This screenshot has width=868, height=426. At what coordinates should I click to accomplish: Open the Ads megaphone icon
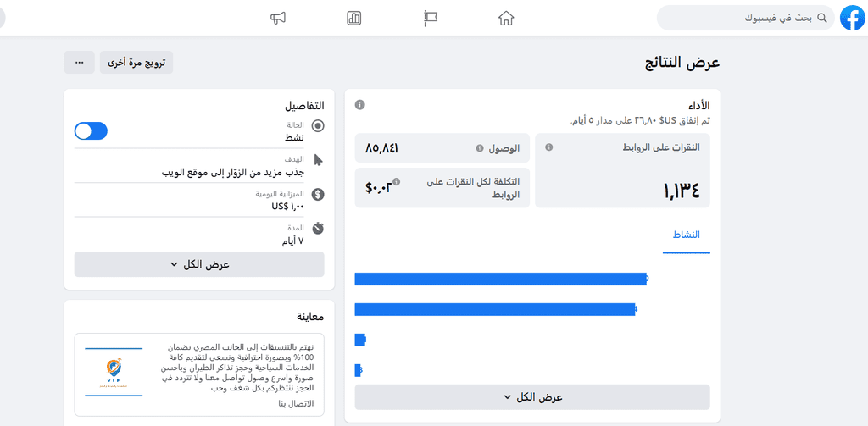coord(278,19)
